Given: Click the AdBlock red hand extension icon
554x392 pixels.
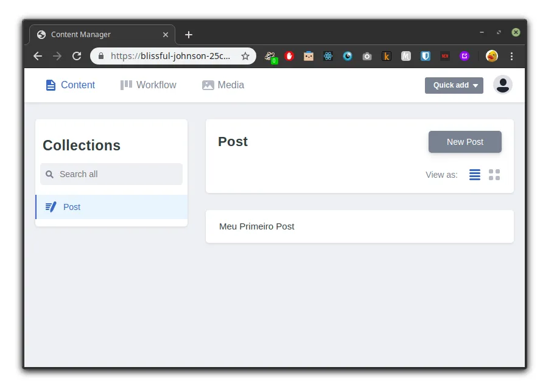Looking at the screenshot, I should (x=289, y=56).
